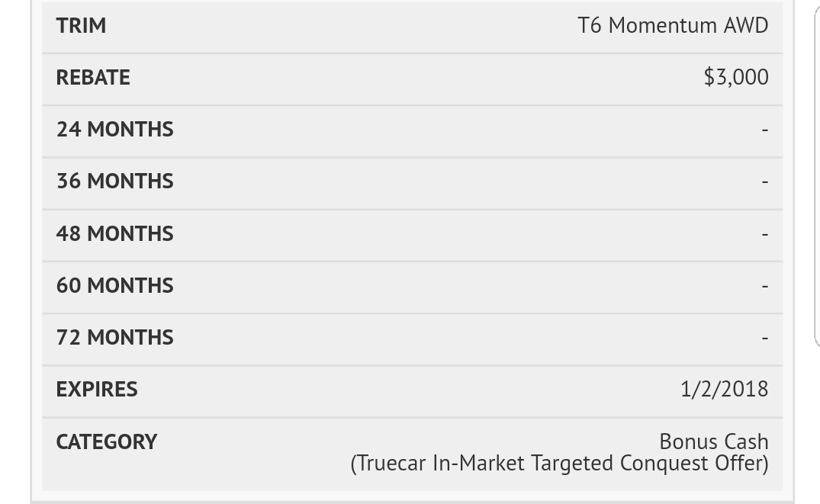Click the 72 MONTHS label
Screen dimensions: 820x504
114,337
